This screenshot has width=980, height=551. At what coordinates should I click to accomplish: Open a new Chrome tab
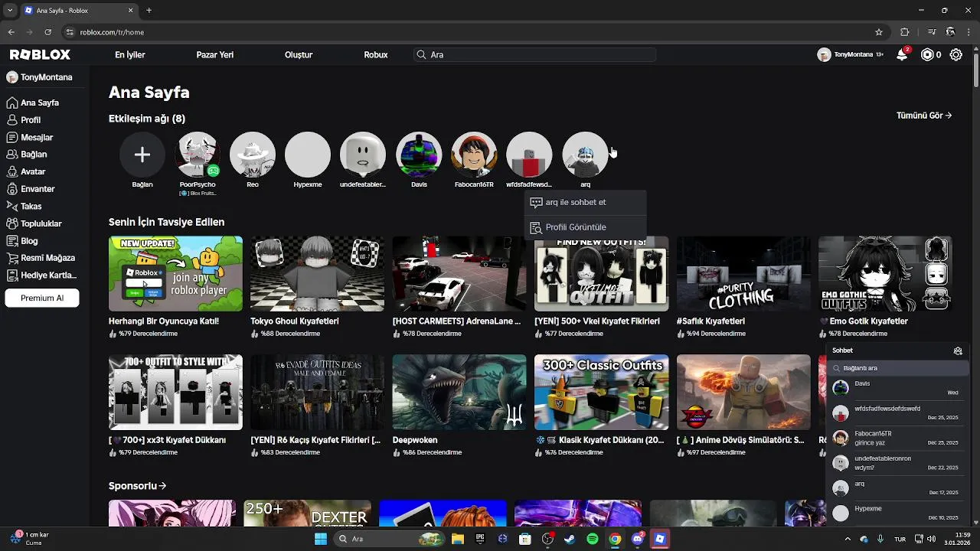click(149, 11)
